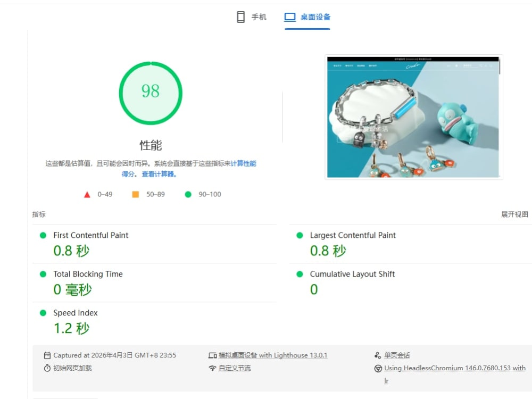Viewport: 532px width, 399px height.
Task: Click the calendar icon beside Captured at
Action: tap(47, 355)
